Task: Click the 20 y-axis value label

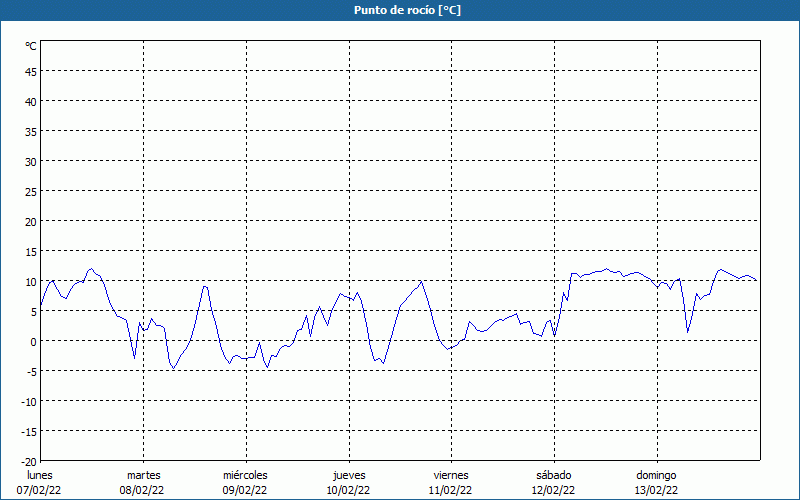Action: 31,221
